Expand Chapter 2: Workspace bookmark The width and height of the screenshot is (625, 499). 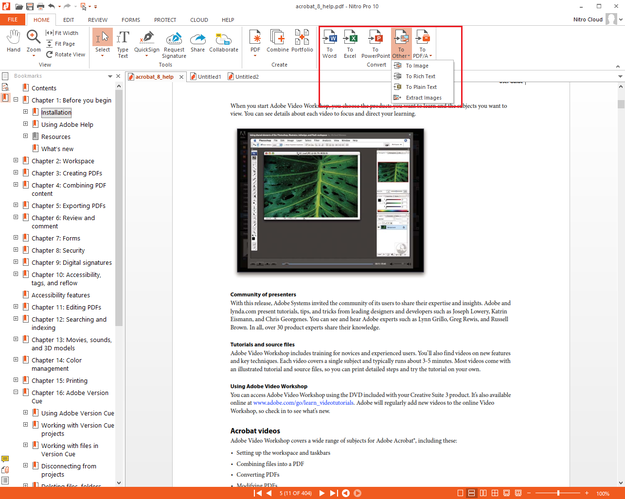16,160
